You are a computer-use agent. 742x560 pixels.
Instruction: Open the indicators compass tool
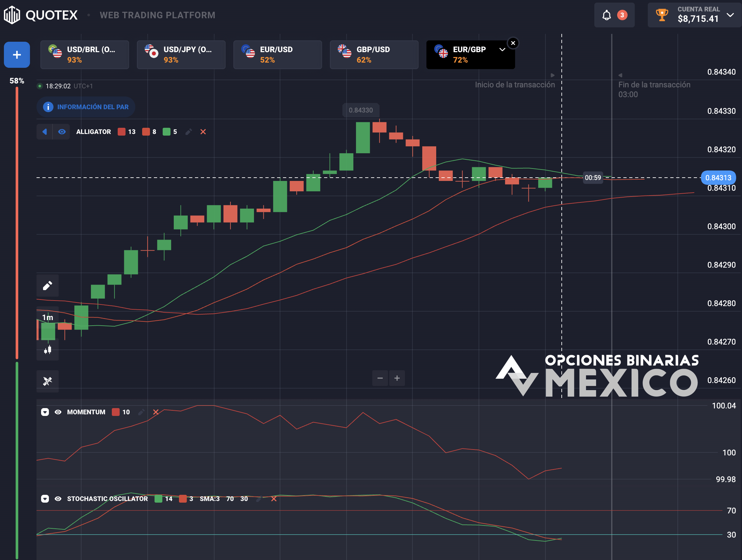[48, 381]
